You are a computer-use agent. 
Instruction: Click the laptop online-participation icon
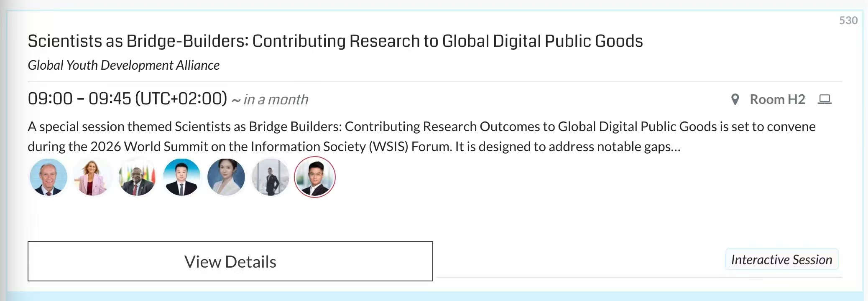pyautogui.click(x=825, y=99)
